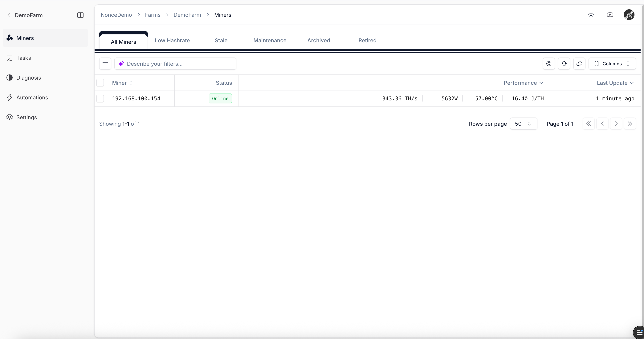Open the floating menu icon at bottom-right

[x=639, y=333]
